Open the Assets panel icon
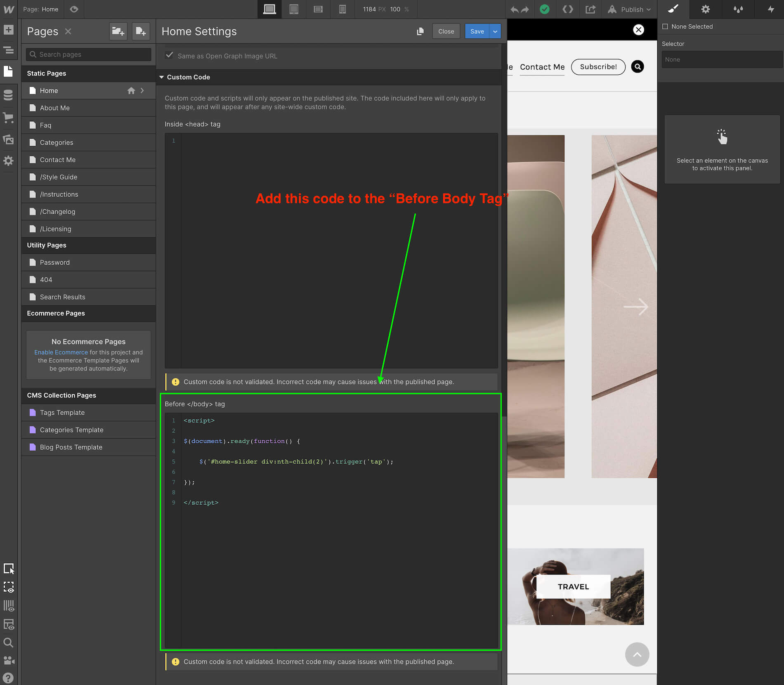Viewport: 784px width, 685px height. pos(8,139)
